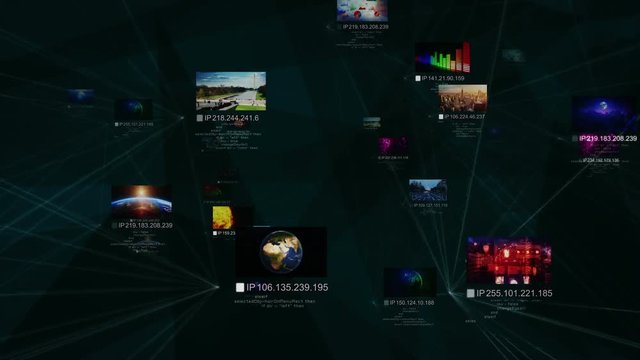Select the city skyline at sunset thumbnail
This screenshot has width=640, height=360.
pos(463,98)
